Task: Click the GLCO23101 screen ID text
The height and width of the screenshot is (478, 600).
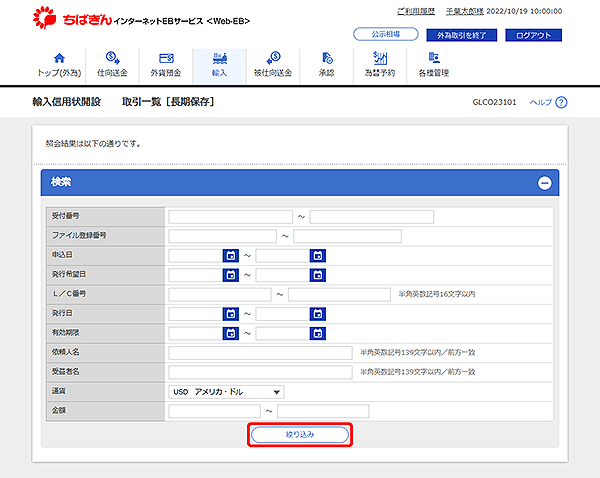Action: pos(494,102)
